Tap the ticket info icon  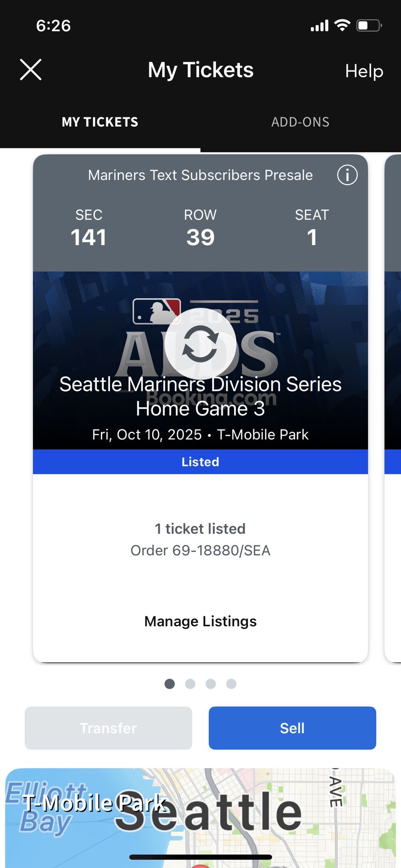[347, 175]
